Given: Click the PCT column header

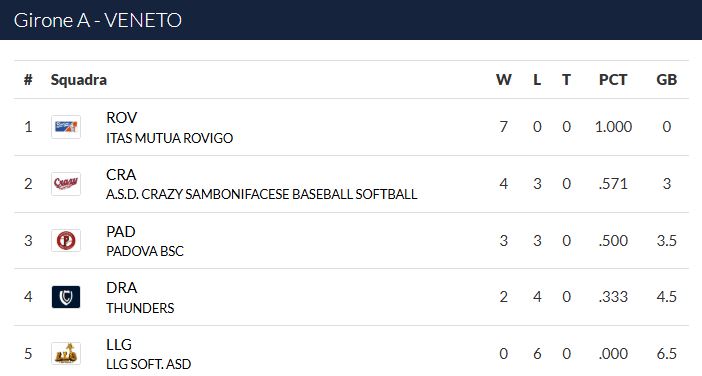Looking at the screenshot, I should click(613, 80).
